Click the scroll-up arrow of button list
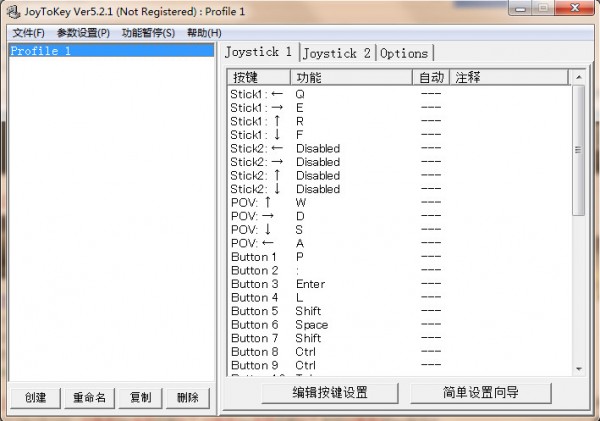Image resolution: width=600 pixels, height=421 pixels. tap(577, 77)
